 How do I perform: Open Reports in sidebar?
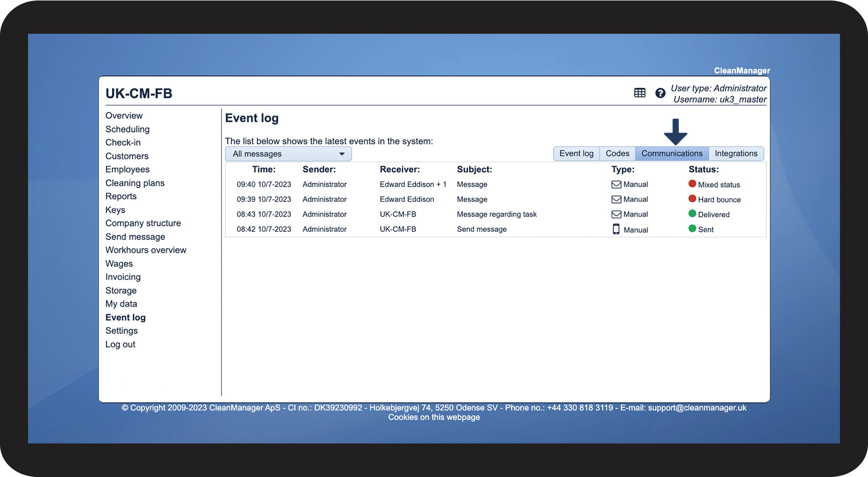(x=121, y=196)
